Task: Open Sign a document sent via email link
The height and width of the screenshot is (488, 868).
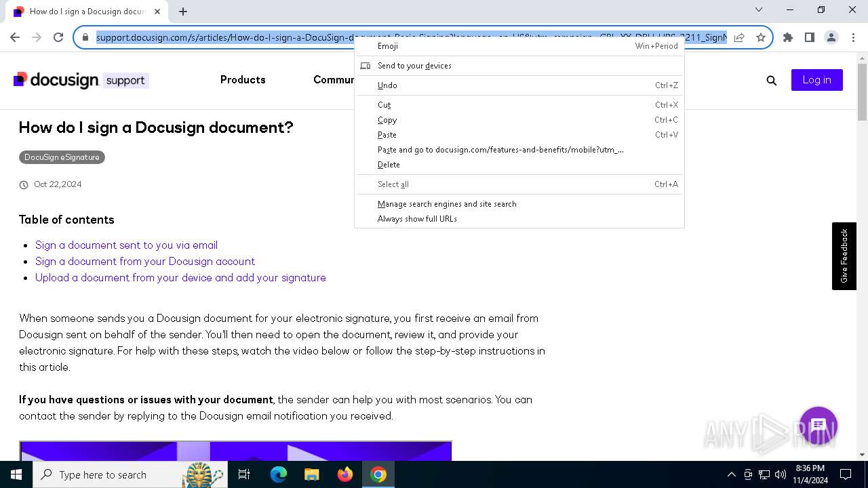Action: (126, 245)
